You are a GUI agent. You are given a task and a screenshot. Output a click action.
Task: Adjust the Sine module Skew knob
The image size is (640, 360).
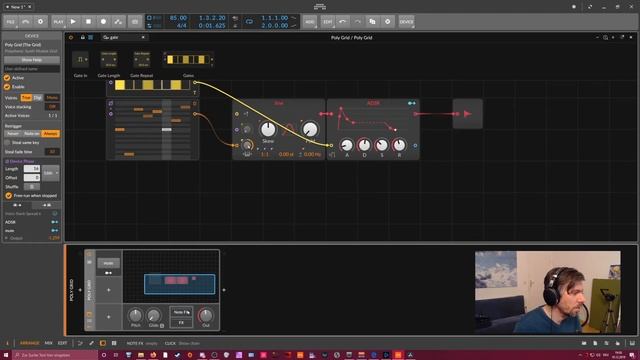(268, 129)
